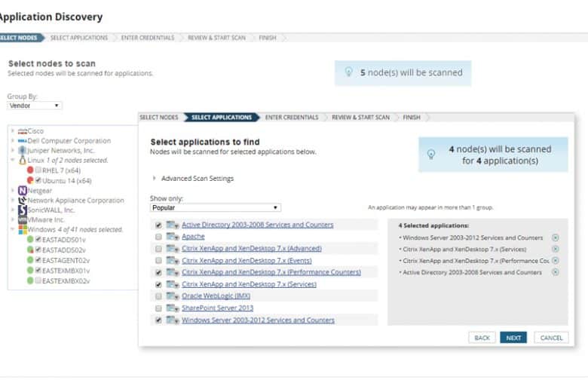This screenshot has width=588, height=389.
Task: Open Apache application link
Action: (193, 237)
